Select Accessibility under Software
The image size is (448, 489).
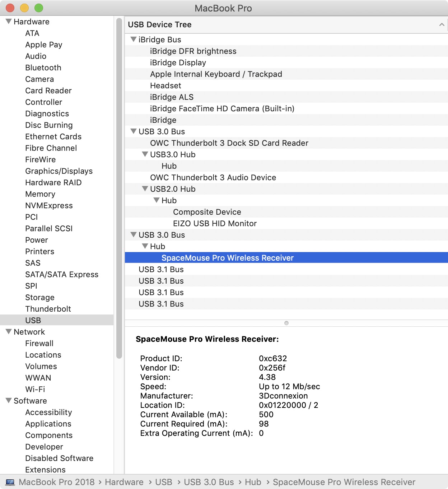pyautogui.click(x=48, y=412)
